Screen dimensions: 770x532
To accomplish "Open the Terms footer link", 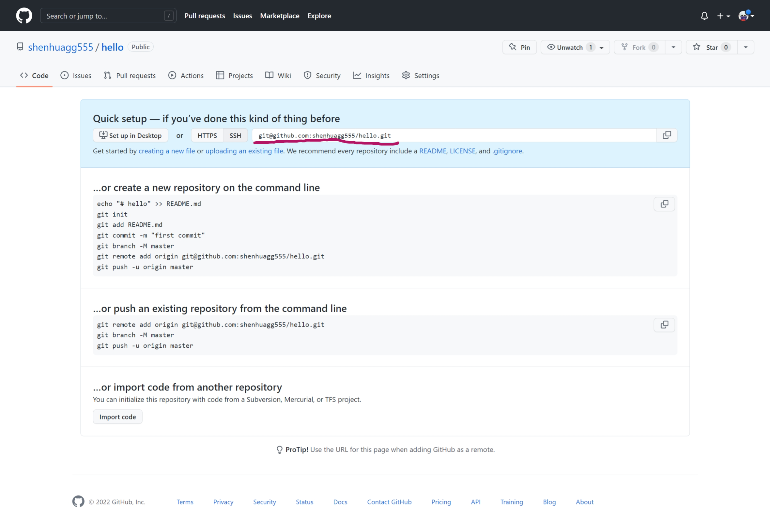I will [185, 502].
